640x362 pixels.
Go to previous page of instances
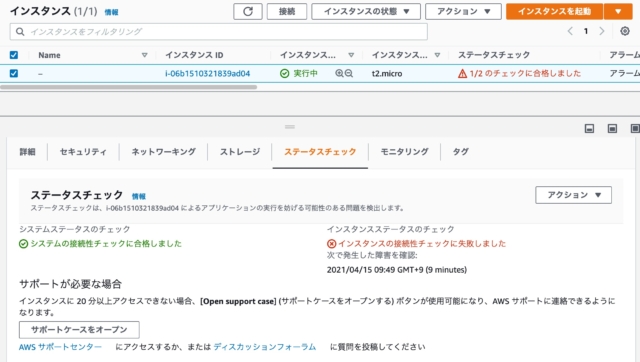570,31
